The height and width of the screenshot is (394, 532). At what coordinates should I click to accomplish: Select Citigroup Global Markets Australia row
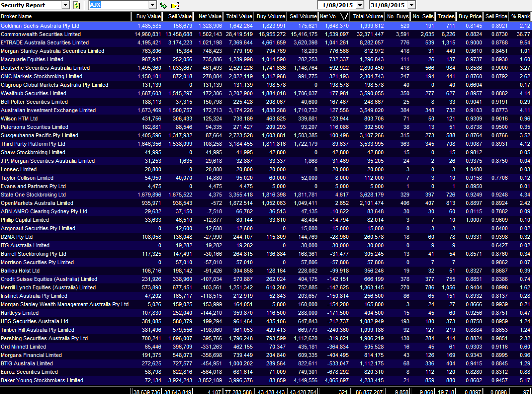(x=266, y=85)
